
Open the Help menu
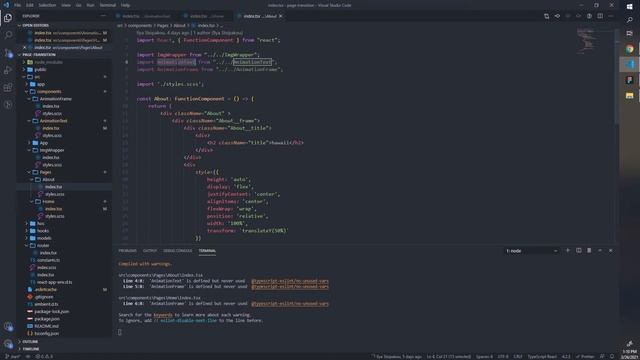[125, 5]
